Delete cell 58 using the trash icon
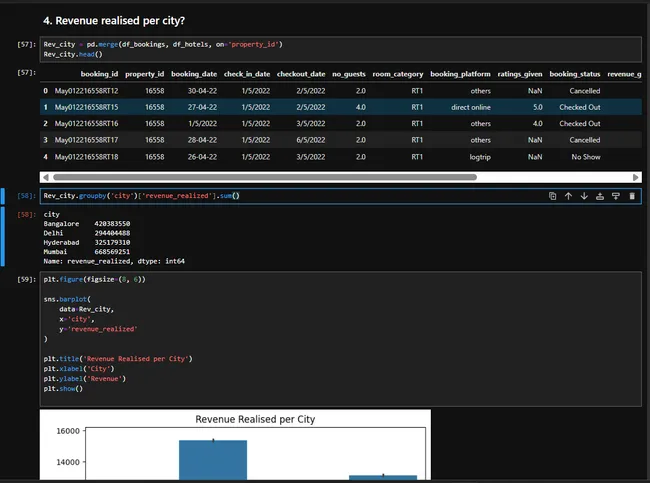Screen dimensions: 650x483 [632, 196]
